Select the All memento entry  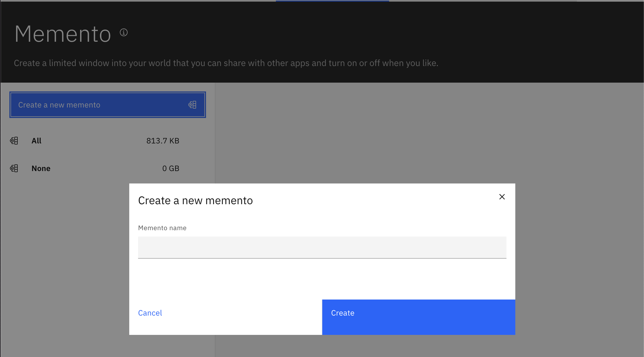pyautogui.click(x=36, y=141)
